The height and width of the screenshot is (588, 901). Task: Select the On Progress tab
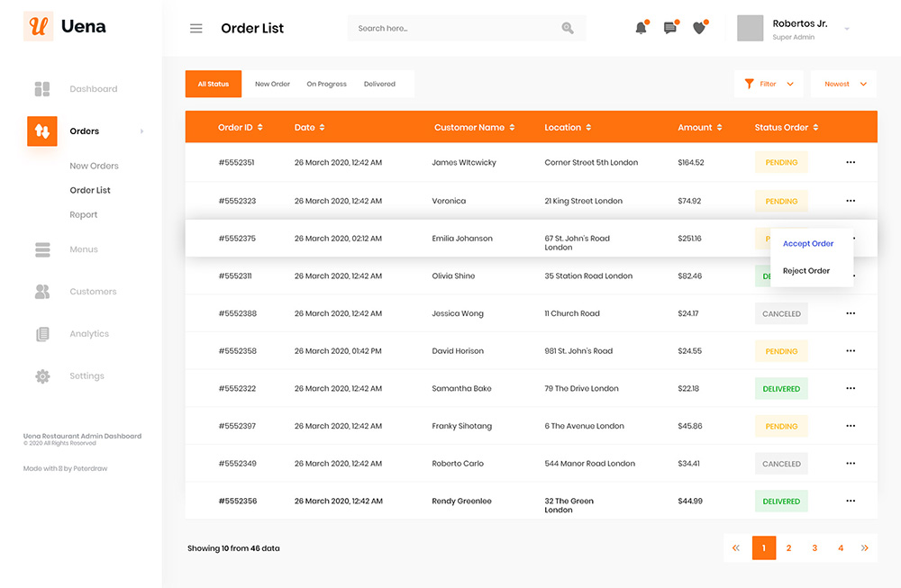coord(326,84)
